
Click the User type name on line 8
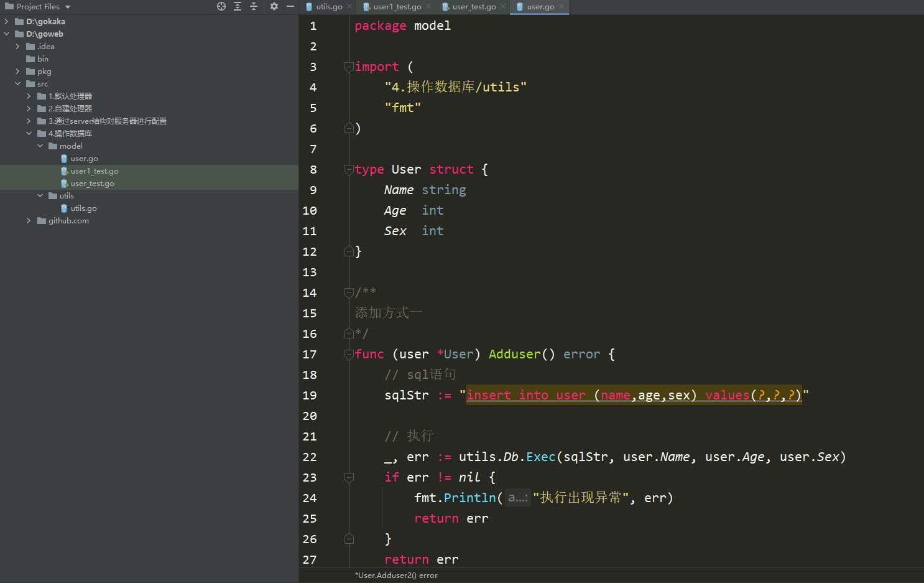point(407,169)
